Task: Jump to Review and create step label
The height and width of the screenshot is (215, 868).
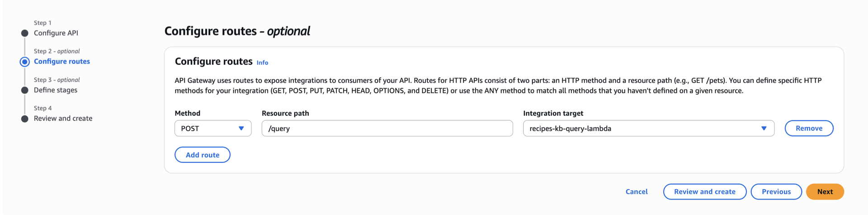Action: click(x=63, y=119)
